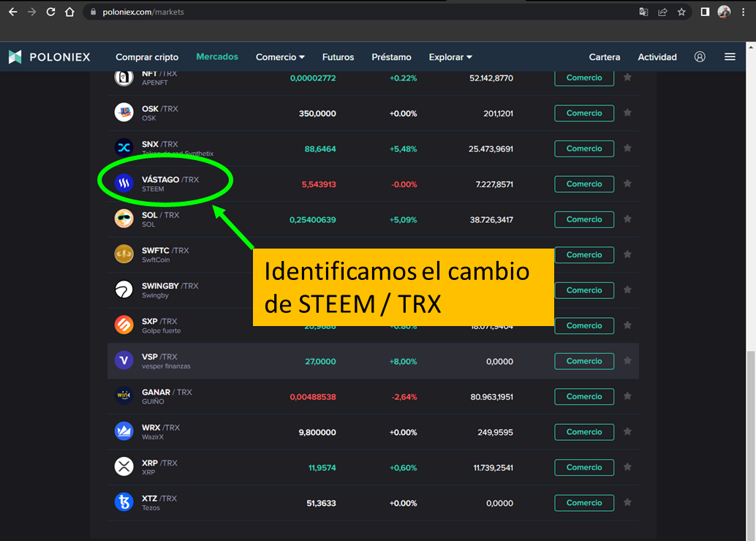
Task: Favorite the SNX/TRX pair with its star
Action: (627, 148)
